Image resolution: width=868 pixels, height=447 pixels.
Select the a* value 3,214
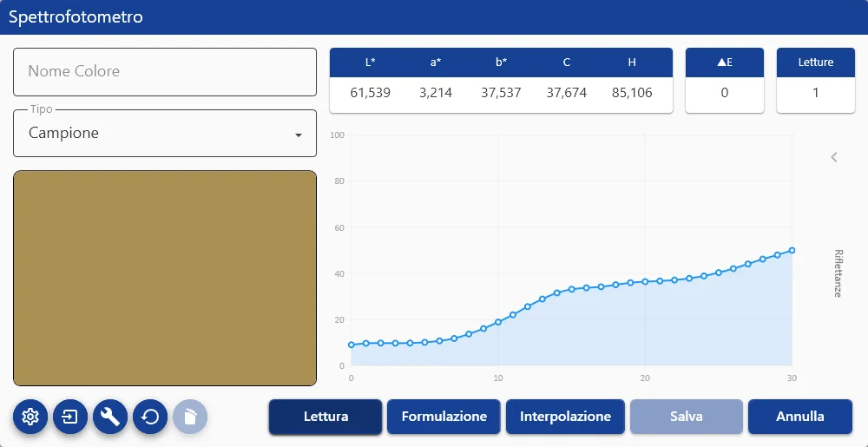click(436, 93)
